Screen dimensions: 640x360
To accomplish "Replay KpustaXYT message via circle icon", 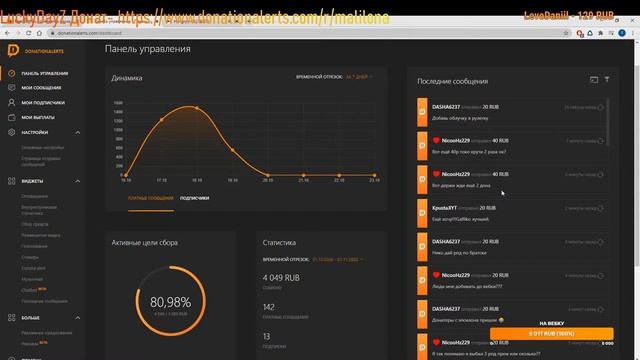I will 600,208.
